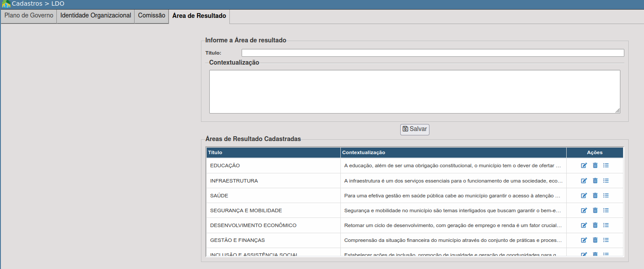Image resolution: width=644 pixels, height=269 pixels.
Task: Focus the Contextualização text area
Action: 414,91
